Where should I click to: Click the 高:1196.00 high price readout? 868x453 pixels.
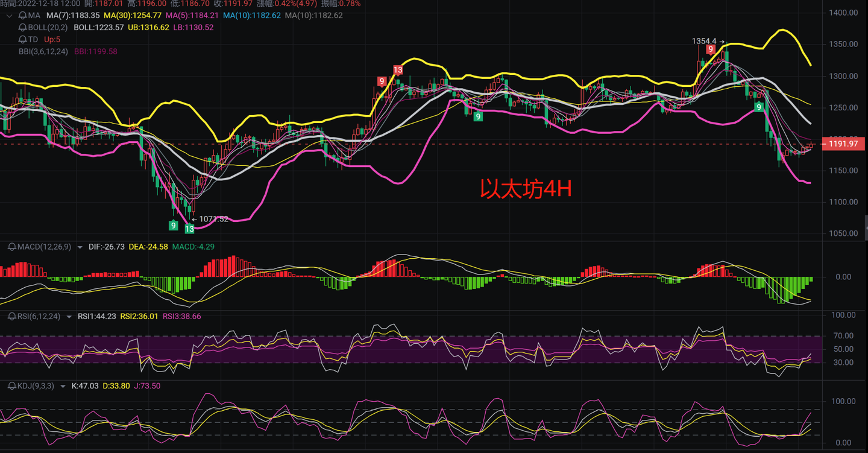pyautogui.click(x=146, y=3)
